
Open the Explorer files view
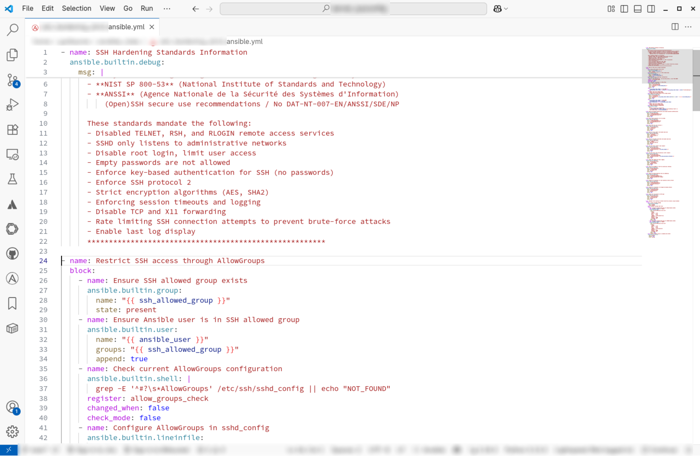coord(12,55)
